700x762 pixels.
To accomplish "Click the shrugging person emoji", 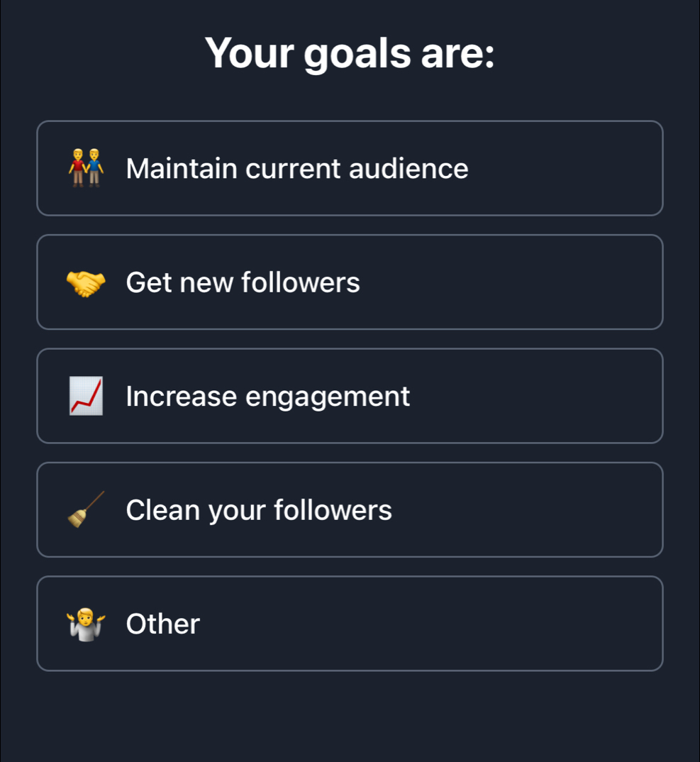I will pyautogui.click(x=86, y=624).
